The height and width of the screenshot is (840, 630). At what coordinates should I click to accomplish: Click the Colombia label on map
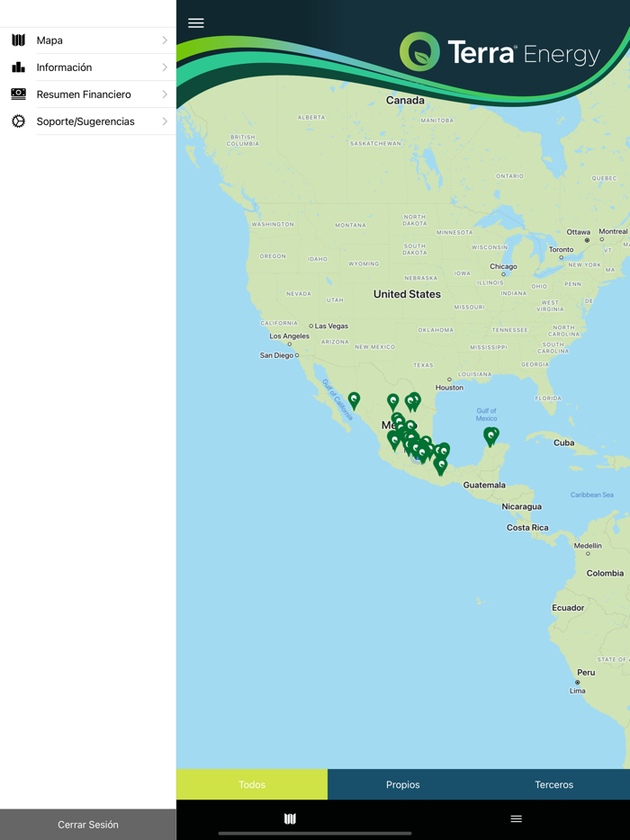(606, 573)
